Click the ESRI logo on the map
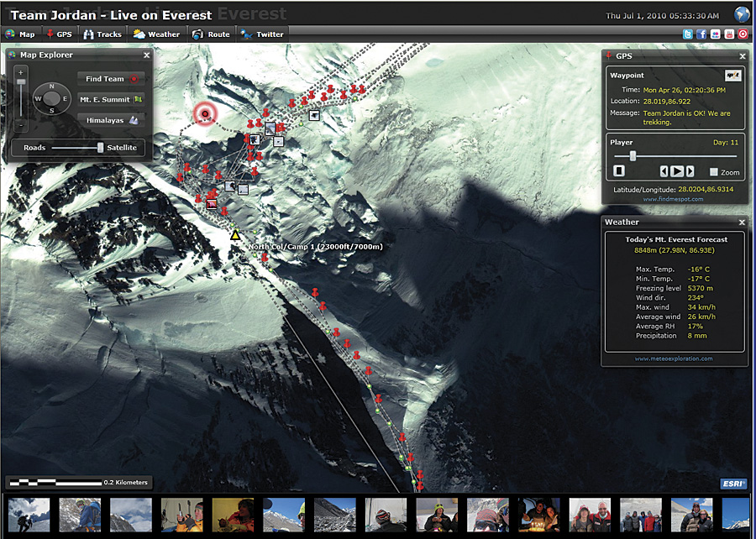 pyautogui.click(x=733, y=483)
